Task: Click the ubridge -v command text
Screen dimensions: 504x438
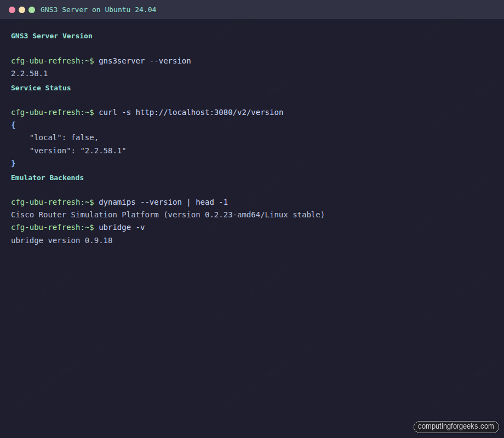Action: (122, 227)
